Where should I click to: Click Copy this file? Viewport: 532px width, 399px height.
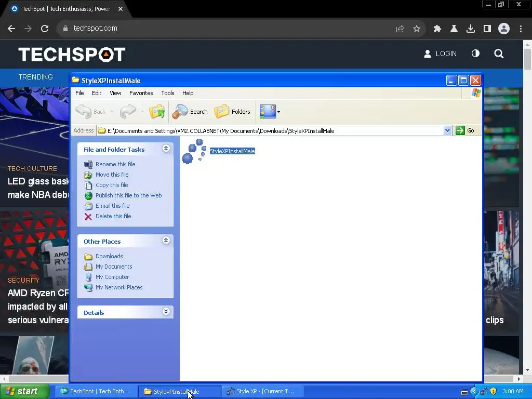pos(112,185)
